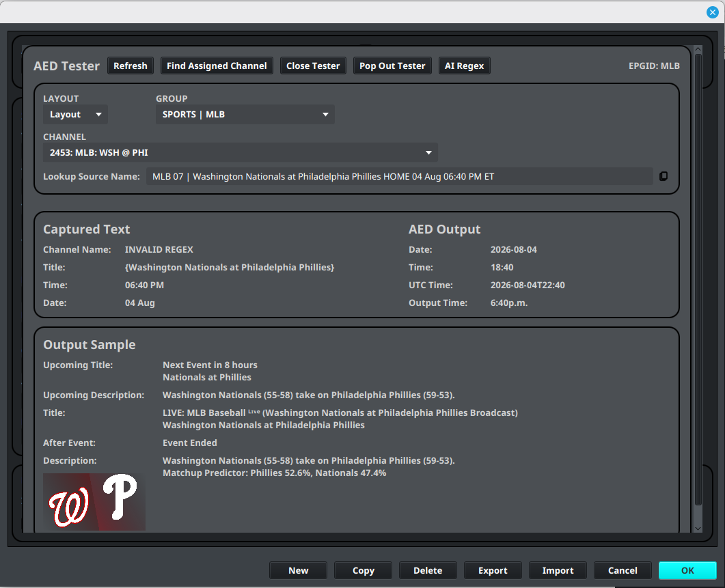Click the Refresh button in AED Tester

(131, 66)
